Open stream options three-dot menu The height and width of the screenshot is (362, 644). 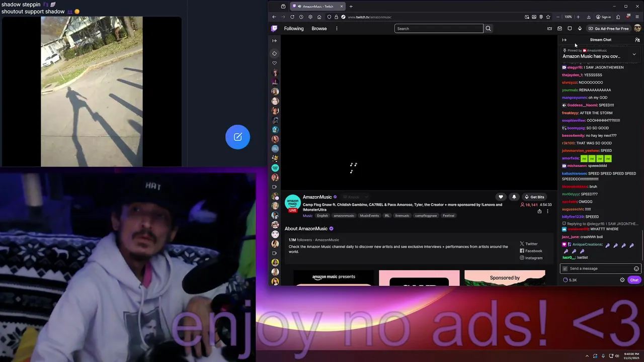[x=547, y=211]
